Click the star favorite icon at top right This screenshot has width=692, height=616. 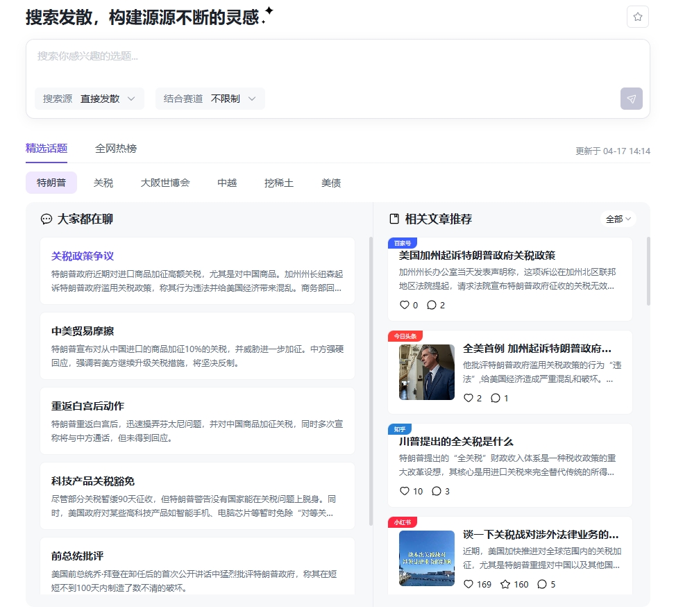coord(637,17)
